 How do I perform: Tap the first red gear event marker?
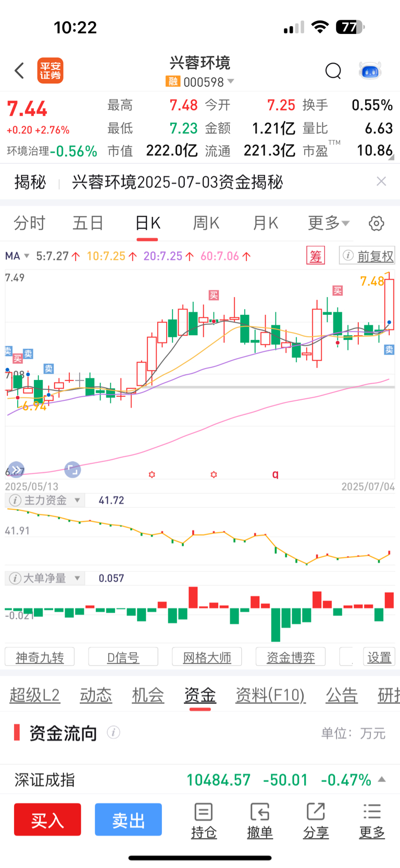coord(152,474)
